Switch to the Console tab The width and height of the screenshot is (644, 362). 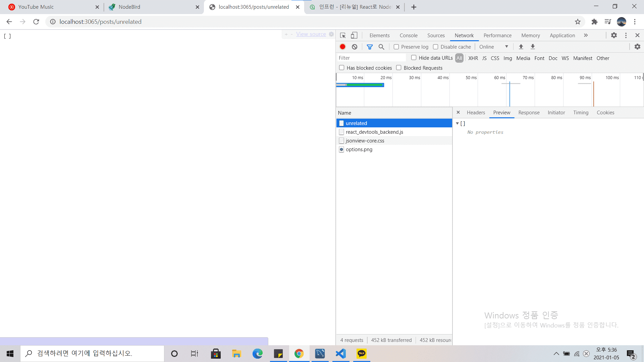coord(408,36)
